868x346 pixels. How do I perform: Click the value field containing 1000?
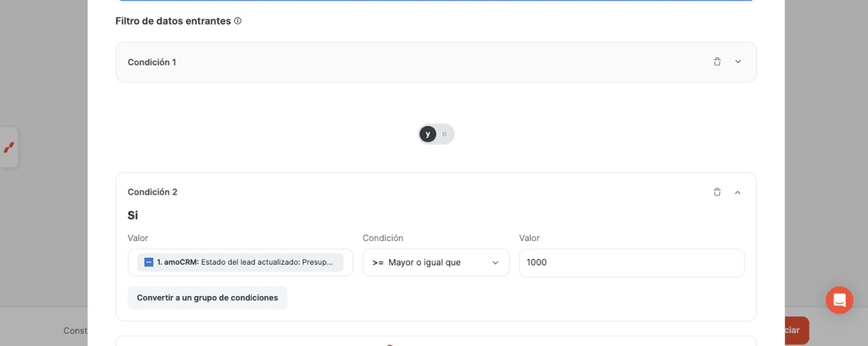click(x=631, y=263)
